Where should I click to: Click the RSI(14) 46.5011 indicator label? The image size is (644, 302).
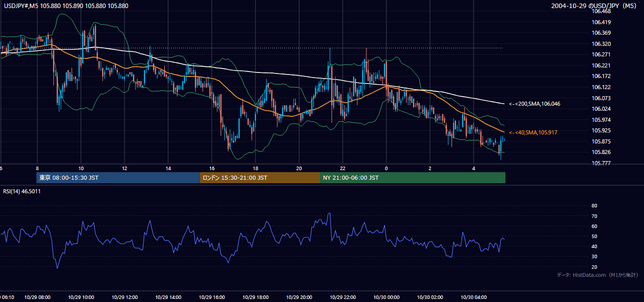pyautogui.click(x=22, y=191)
